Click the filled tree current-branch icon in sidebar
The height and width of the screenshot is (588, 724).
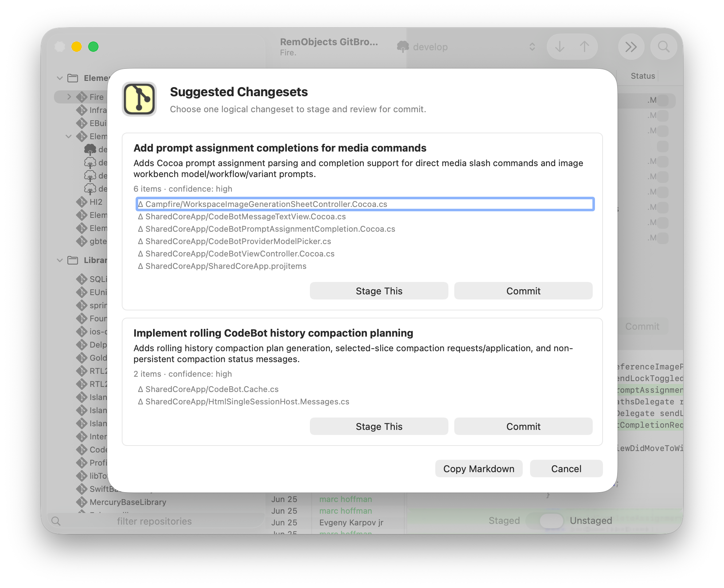click(x=90, y=149)
